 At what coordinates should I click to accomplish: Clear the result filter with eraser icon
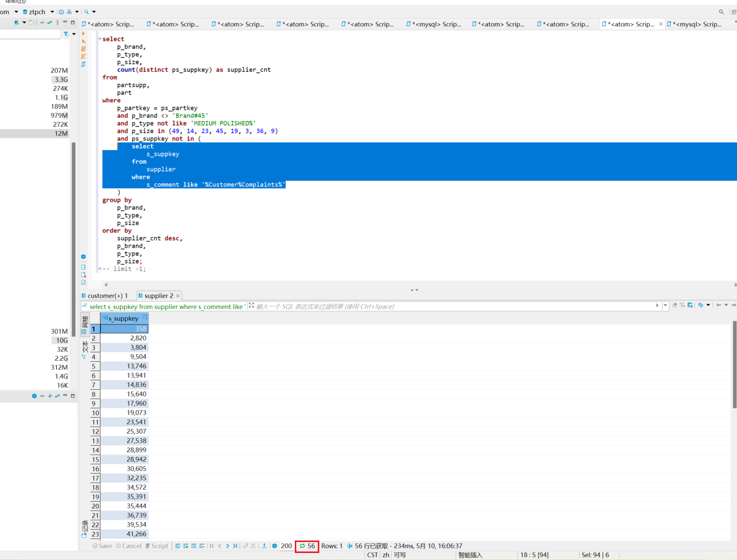[675, 305]
